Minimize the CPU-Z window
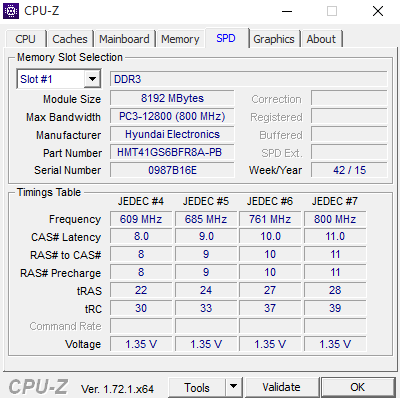Screen dimensions: 400x398 [287, 11]
